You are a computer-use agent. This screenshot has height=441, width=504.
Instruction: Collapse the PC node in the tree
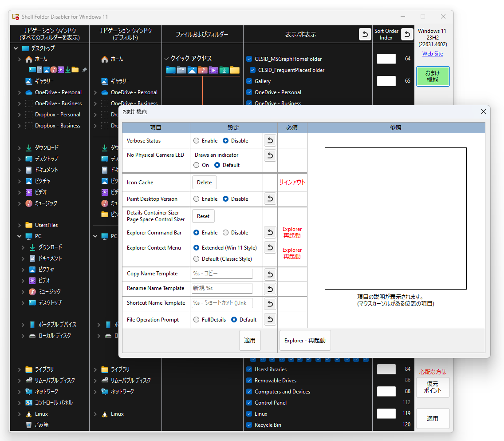pyautogui.click(x=19, y=236)
